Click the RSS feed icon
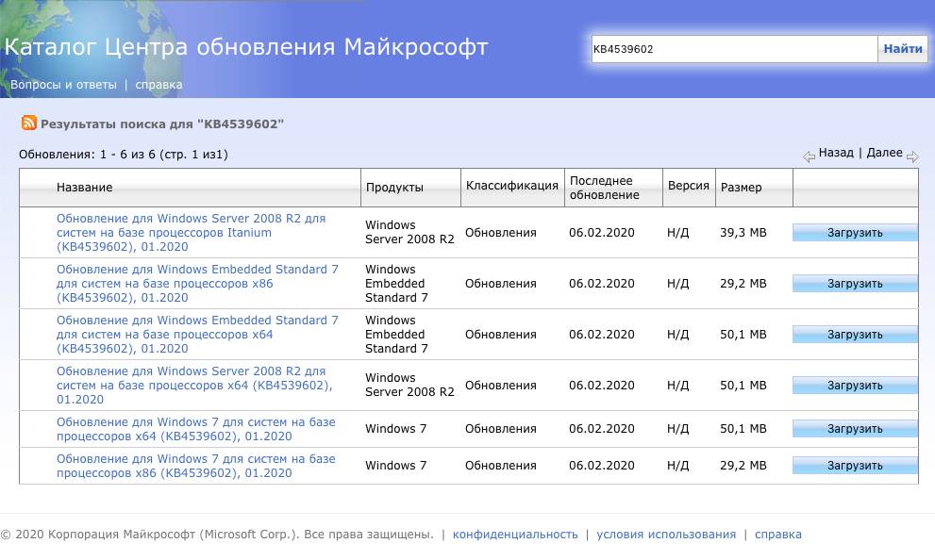935x560 pixels. 28,123
